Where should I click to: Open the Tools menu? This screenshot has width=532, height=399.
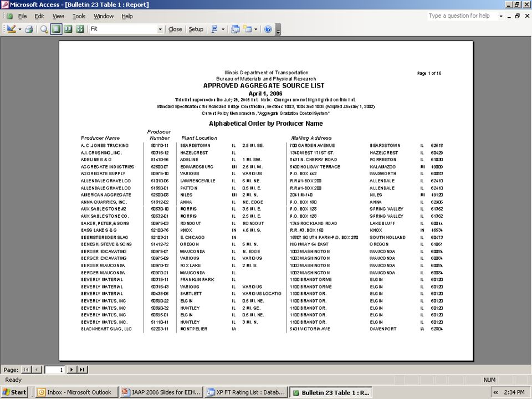click(79, 16)
